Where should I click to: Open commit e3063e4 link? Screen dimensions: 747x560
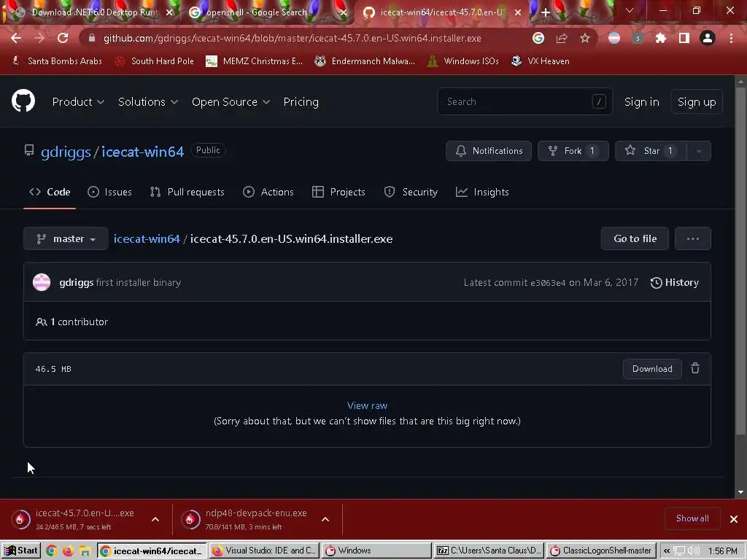(548, 283)
